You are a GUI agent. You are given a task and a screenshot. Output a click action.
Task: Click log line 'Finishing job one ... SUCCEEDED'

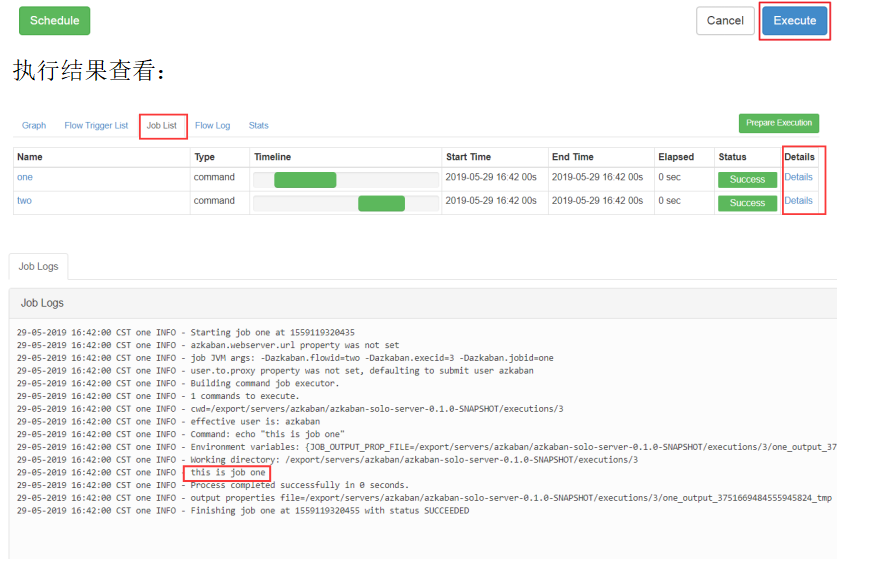click(x=243, y=511)
